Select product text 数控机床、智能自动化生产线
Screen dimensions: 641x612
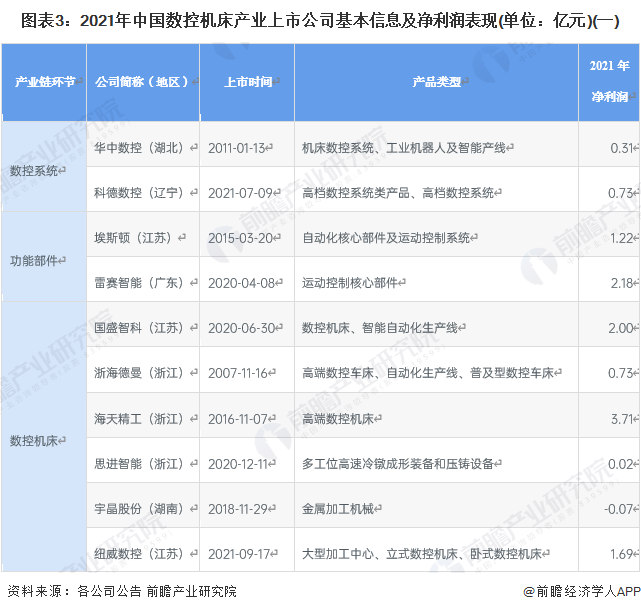point(380,327)
